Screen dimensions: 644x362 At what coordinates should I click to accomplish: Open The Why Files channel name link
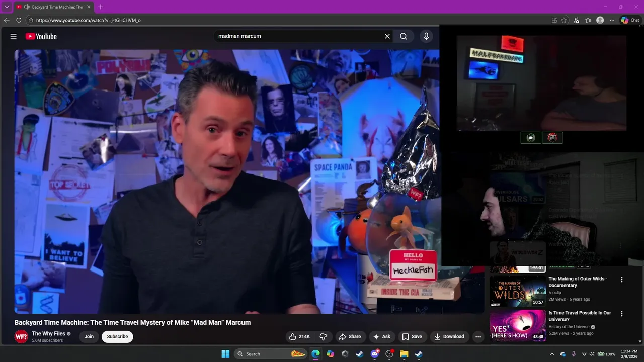click(x=48, y=334)
